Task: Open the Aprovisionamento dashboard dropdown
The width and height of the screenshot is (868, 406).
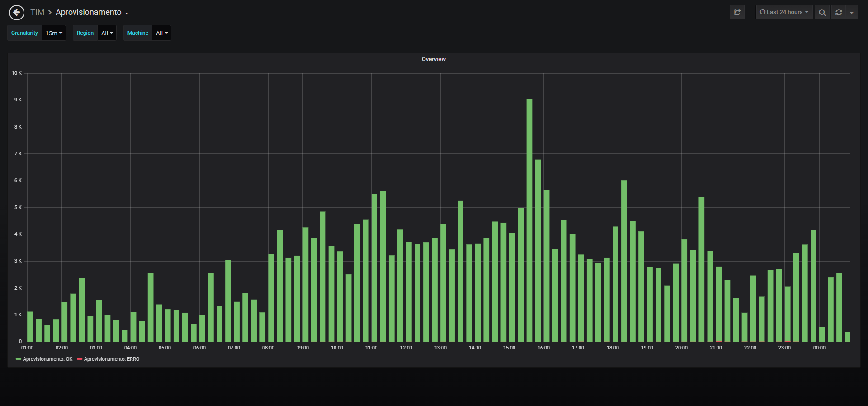Action: (92, 12)
